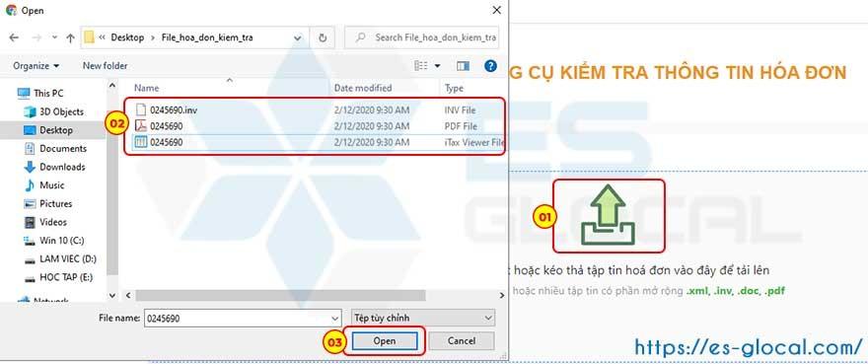Click the sidebar scroll down arrow
Image resolution: width=868 pixels, height=364 pixels.
point(112,296)
